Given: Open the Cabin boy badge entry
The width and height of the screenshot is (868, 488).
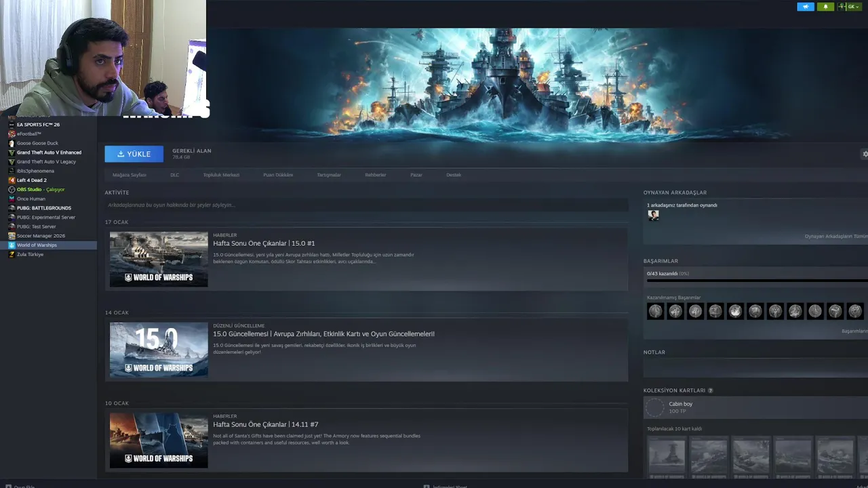Looking at the screenshot, I should tap(755, 407).
